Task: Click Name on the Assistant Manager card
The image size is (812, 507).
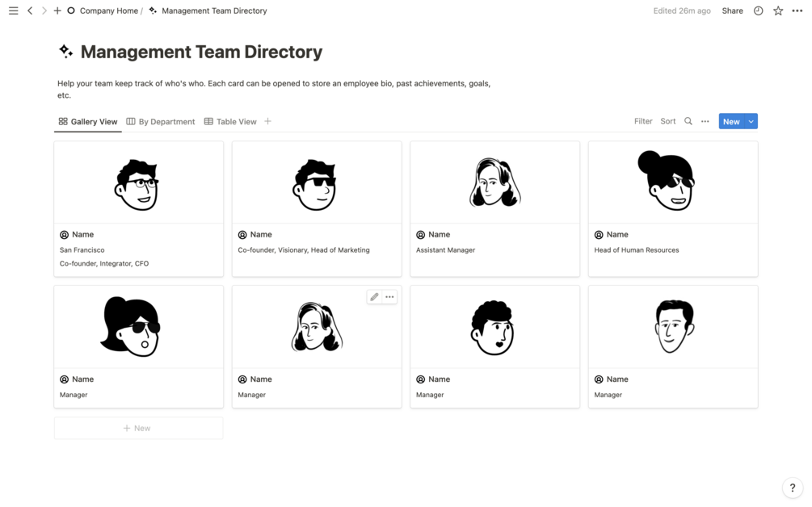Action: pos(440,234)
